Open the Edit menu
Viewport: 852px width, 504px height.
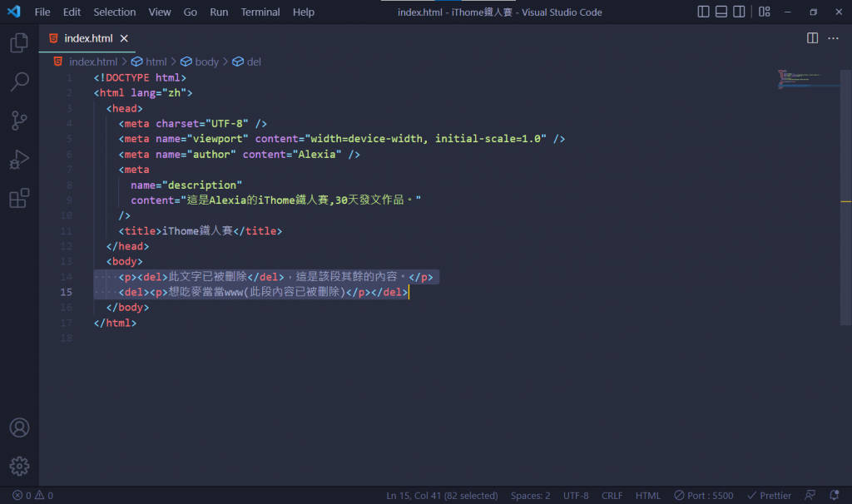72,12
